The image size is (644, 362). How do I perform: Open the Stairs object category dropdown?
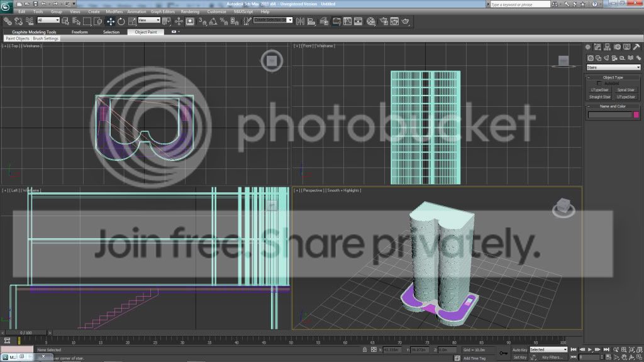613,67
